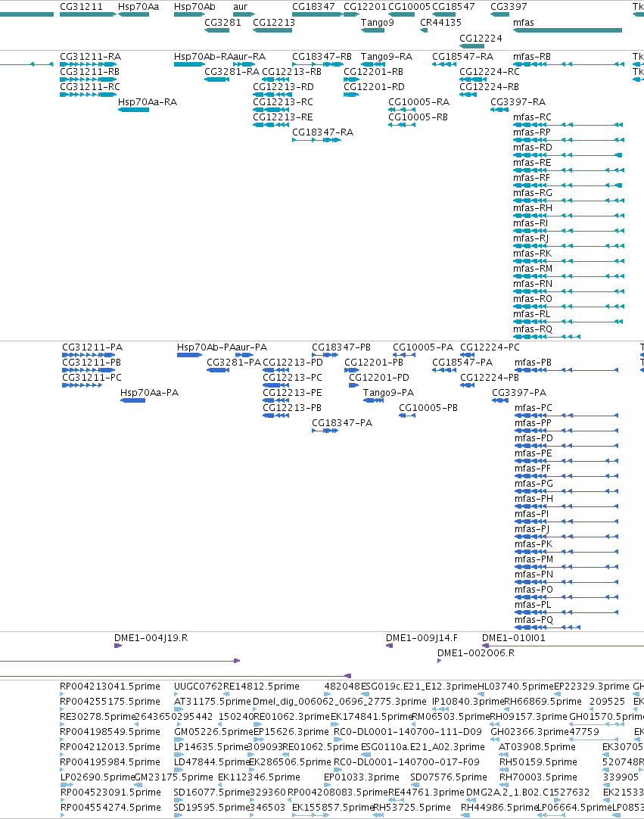Click protein mfas-PK

tap(566, 552)
